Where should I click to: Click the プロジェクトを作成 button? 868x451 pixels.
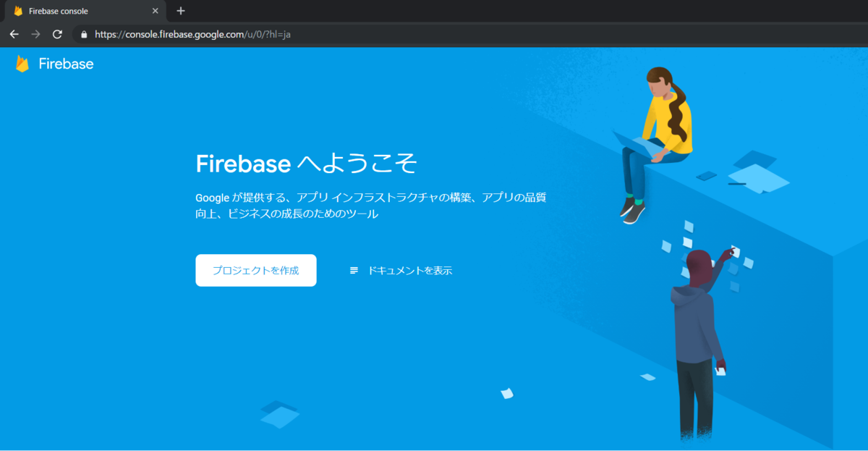click(256, 270)
